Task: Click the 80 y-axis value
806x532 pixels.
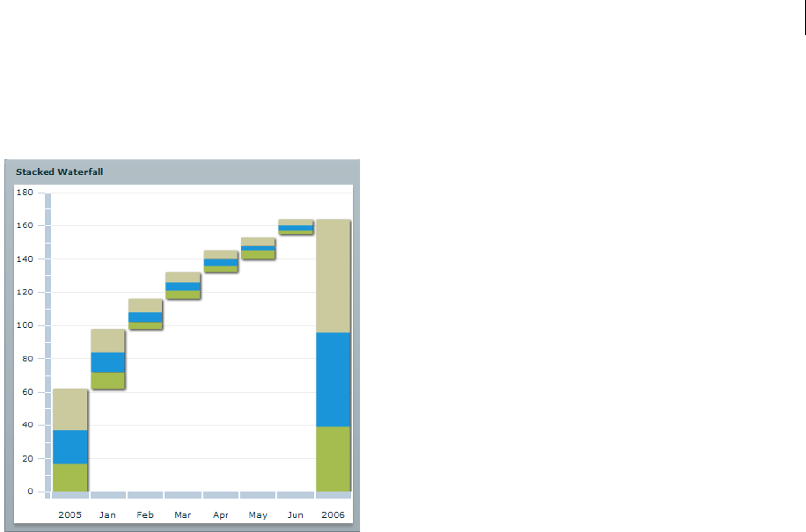Action: tap(28, 359)
